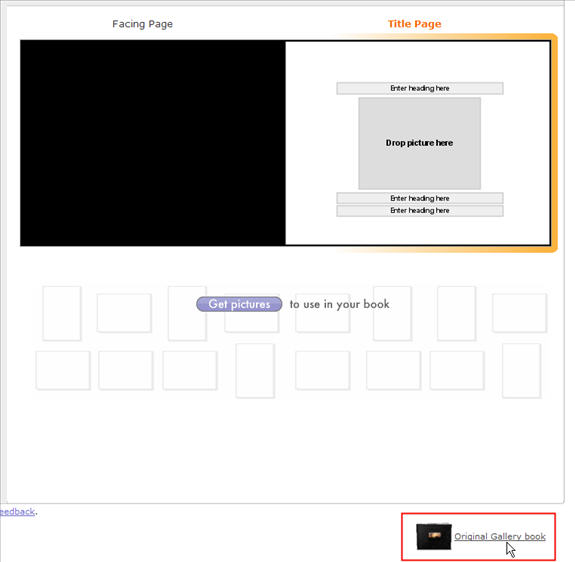Select last portrait placeholder in bottom thumbnail row
The image size is (575, 562).
click(521, 371)
